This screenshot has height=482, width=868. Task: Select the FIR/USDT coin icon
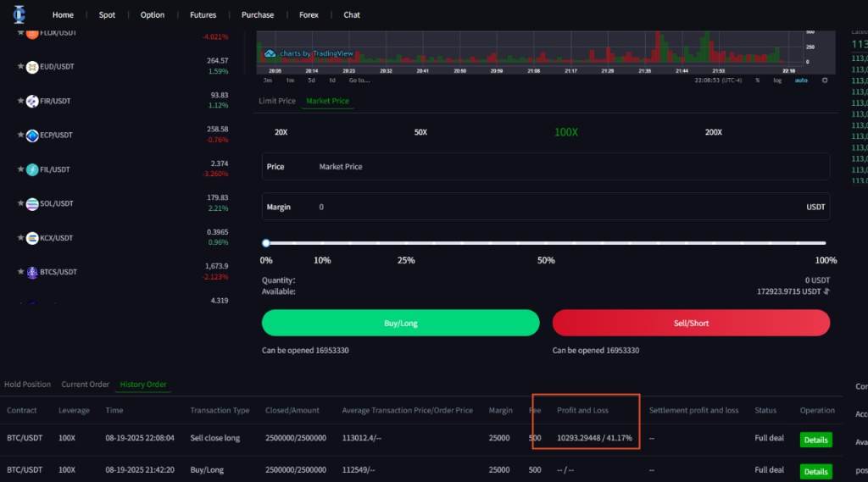pos(32,102)
